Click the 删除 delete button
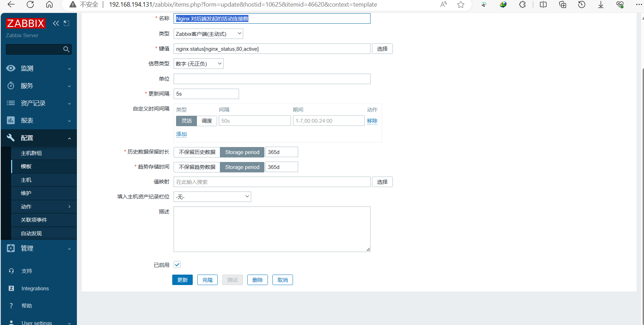Screen dimensions: 644x325 point(257,280)
